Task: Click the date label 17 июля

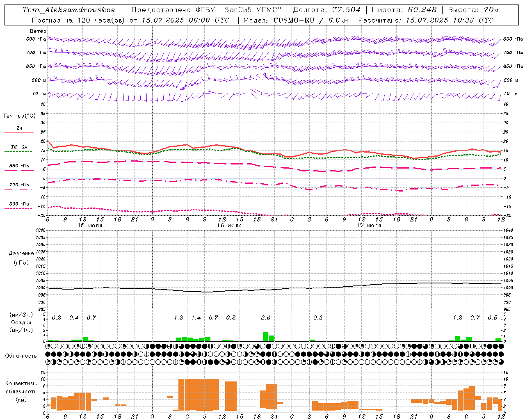Action: 369,226
